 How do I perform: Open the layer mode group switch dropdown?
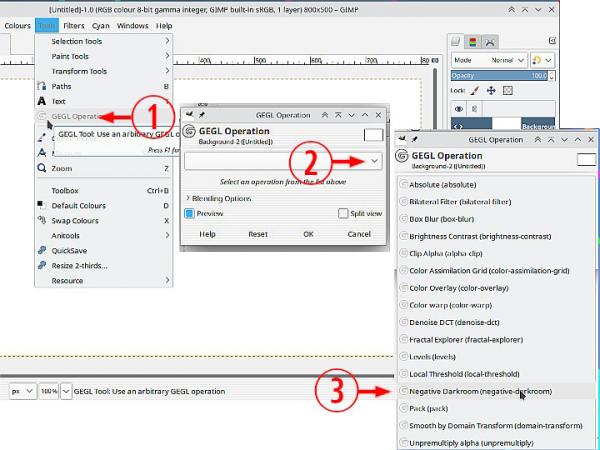(x=543, y=60)
